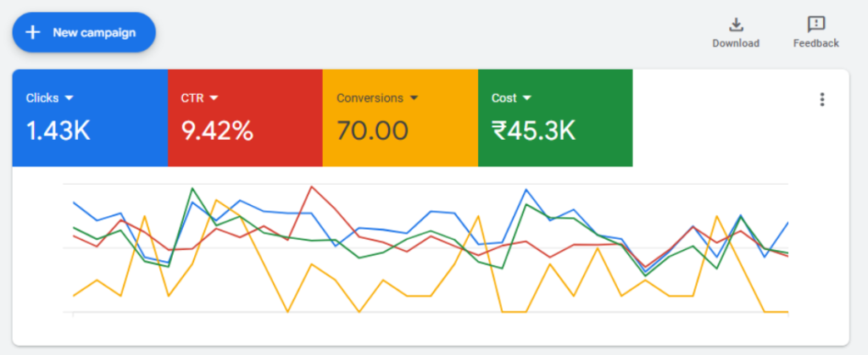Image resolution: width=868 pixels, height=355 pixels.
Task: Click the Feedback speech bubble icon
Action: [816, 24]
